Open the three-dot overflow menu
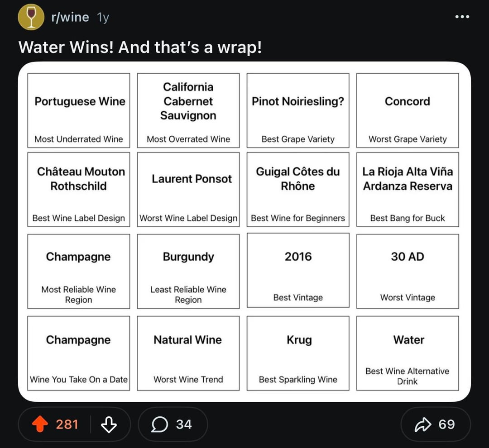This screenshot has height=448, width=489. pos(462,17)
